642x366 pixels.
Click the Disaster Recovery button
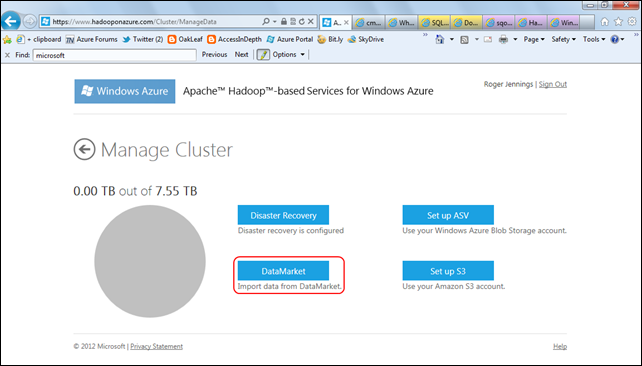click(x=283, y=215)
